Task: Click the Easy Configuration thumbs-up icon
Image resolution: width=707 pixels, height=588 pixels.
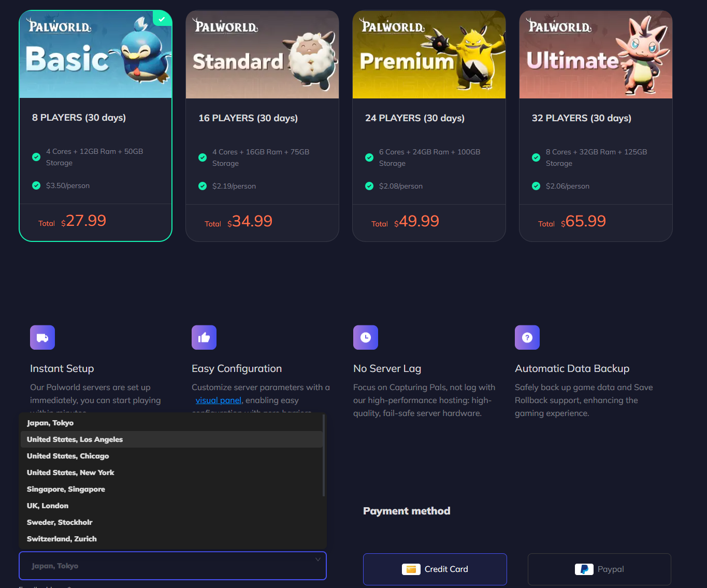Action: tap(204, 338)
